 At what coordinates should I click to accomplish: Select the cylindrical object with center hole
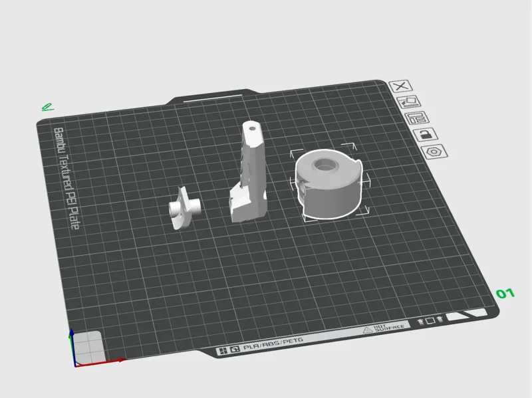(329, 183)
